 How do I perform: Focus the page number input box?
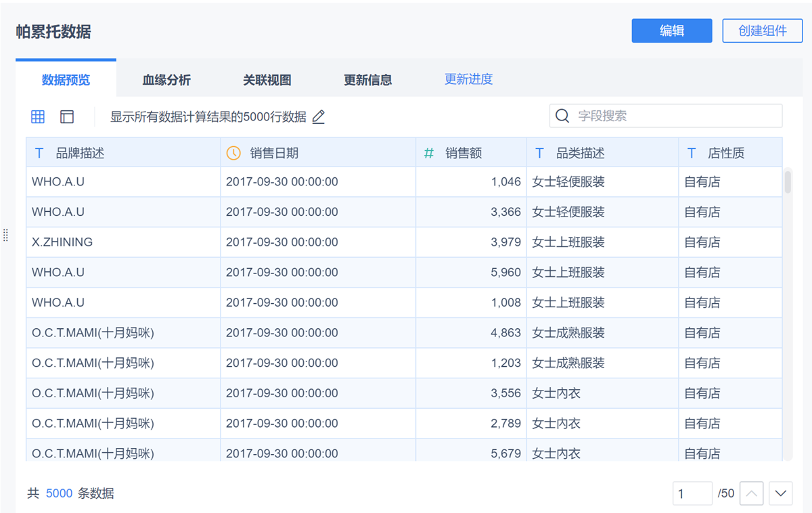click(692, 493)
